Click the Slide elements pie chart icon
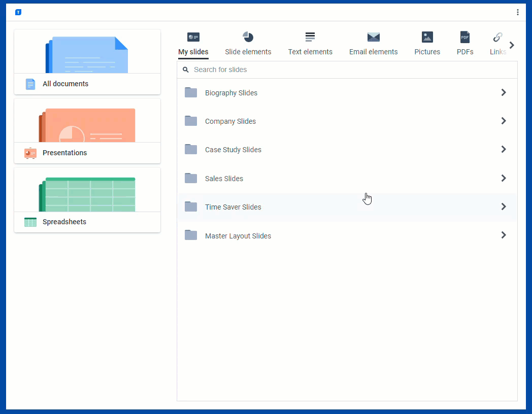Screen dimensions: 532x414 coord(248,37)
